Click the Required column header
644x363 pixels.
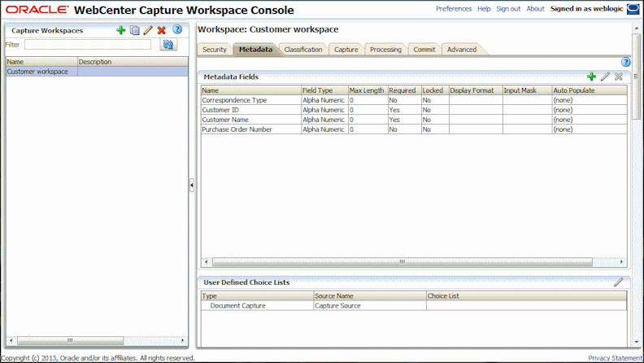point(405,90)
